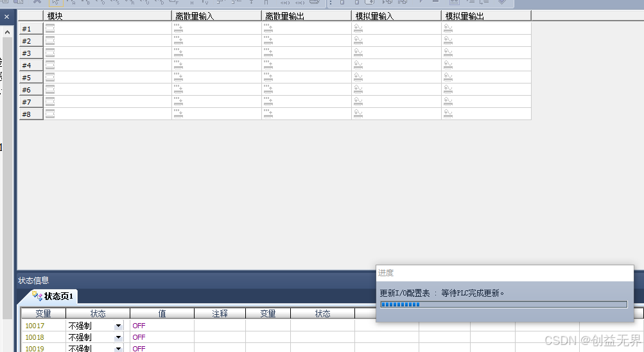Select row header #7
The image size is (644, 352).
tap(31, 102)
